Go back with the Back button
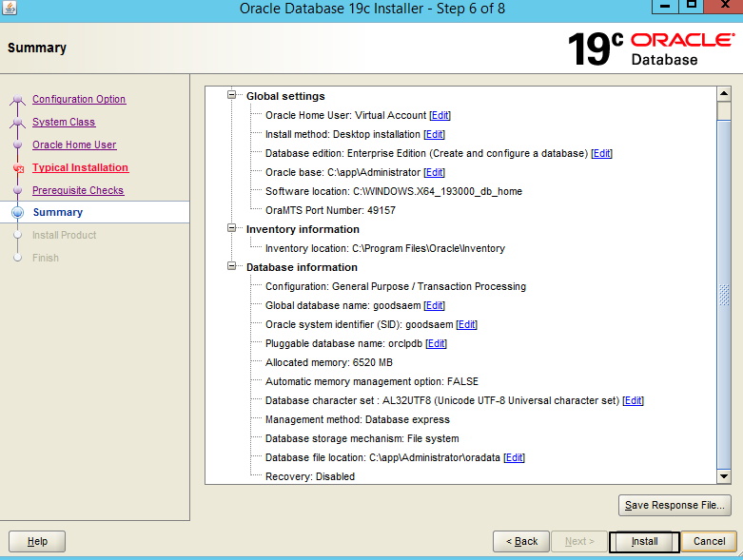 [x=521, y=542]
